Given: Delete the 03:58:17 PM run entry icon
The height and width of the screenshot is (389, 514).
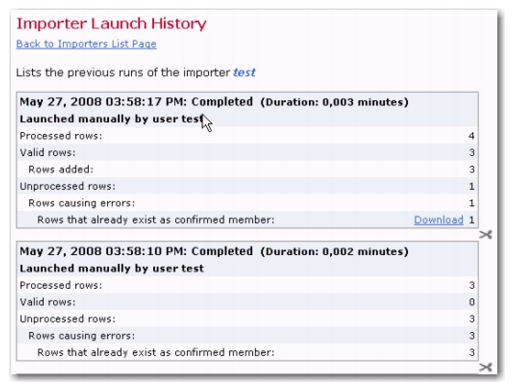Looking at the screenshot, I should tap(485, 235).
